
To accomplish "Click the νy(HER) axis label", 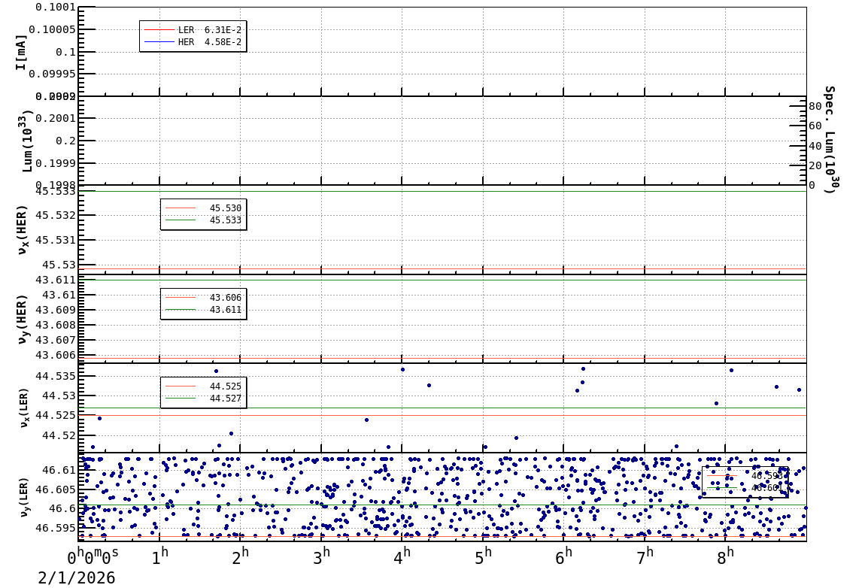I will tap(23, 319).
